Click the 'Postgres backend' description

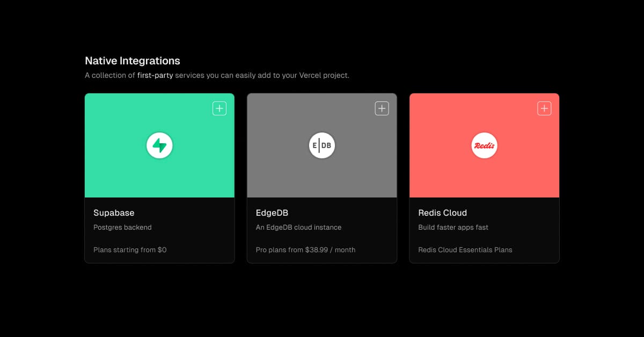(122, 228)
